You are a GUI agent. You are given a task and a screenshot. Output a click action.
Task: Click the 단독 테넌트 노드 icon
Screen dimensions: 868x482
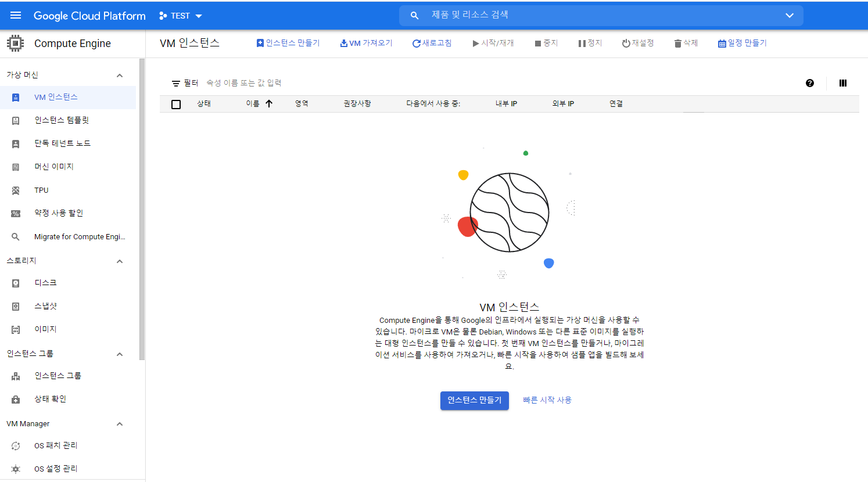[x=16, y=144]
